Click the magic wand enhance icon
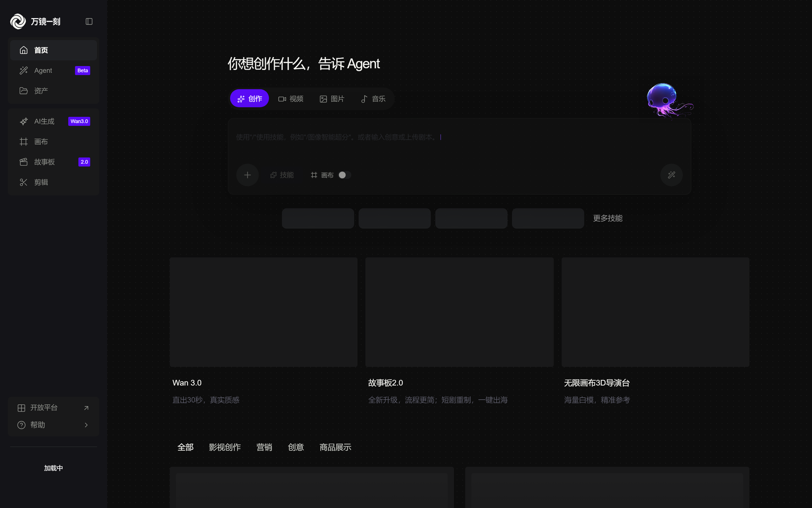This screenshot has width=812, height=508. click(672, 175)
